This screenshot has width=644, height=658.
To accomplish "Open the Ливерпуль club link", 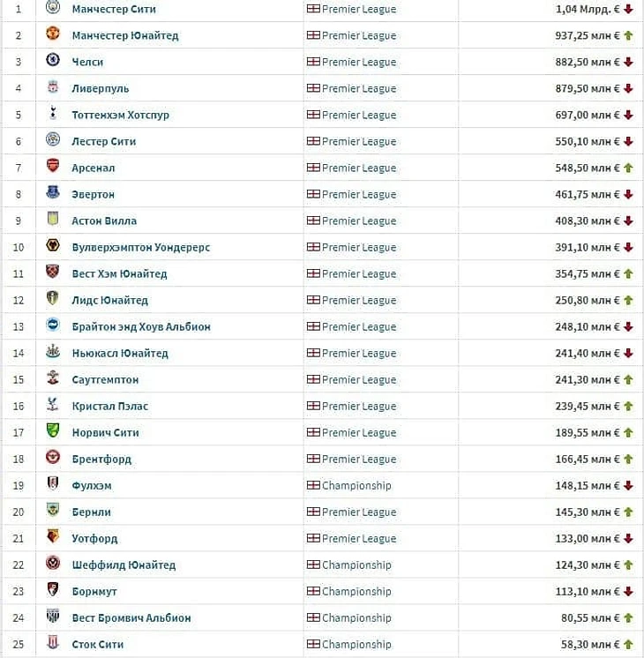I will 101,88.
